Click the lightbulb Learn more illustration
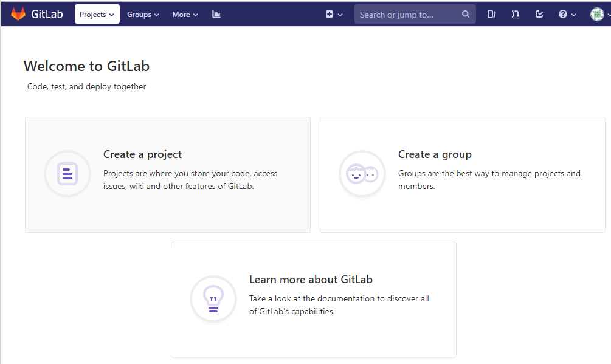Viewport: 611px width, 364px height. pos(213,299)
